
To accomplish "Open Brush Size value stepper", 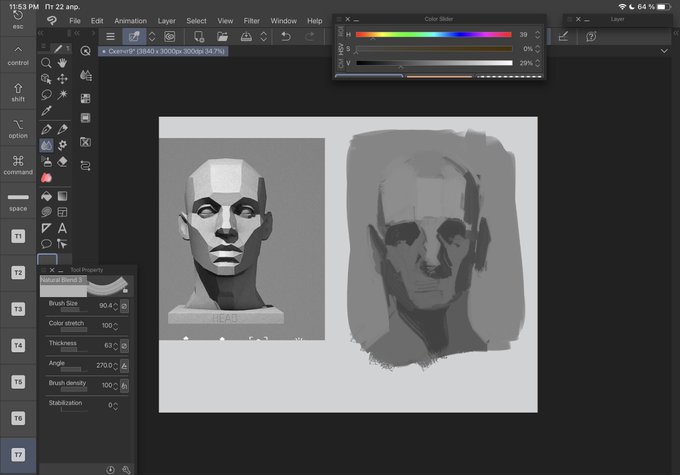I will pos(115,306).
